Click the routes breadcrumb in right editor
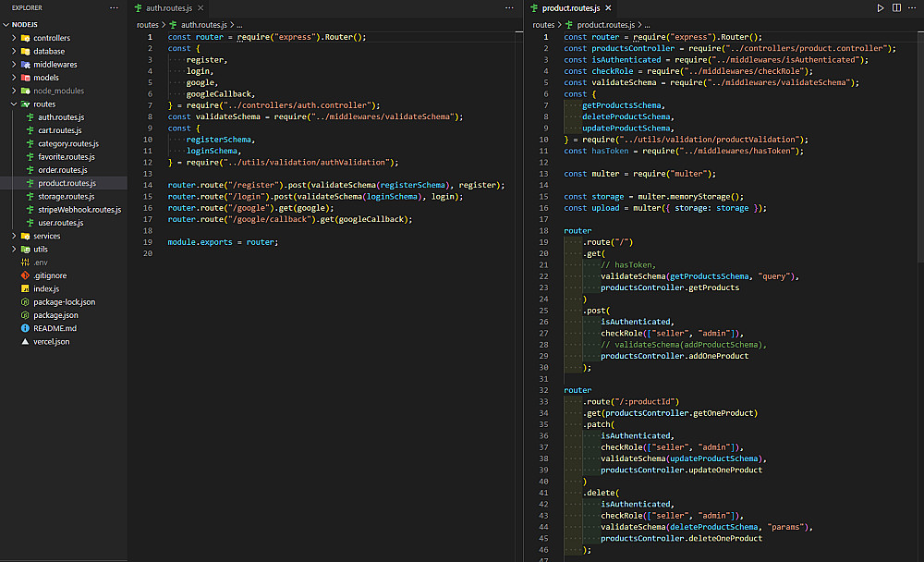Image resolution: width=924 pixels, height=562 pixels. click(x=543, y=25)
